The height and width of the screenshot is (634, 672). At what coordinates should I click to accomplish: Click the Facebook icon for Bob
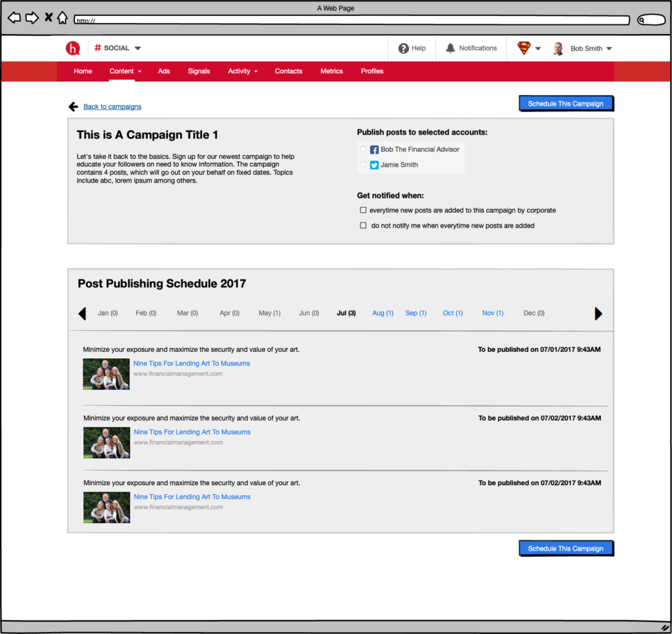click(374, 150)
